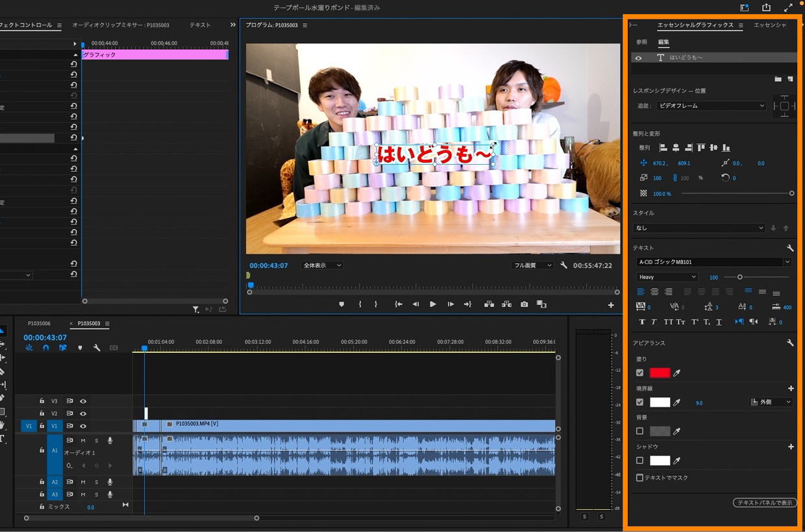Click the font size slider

point(758,277)
